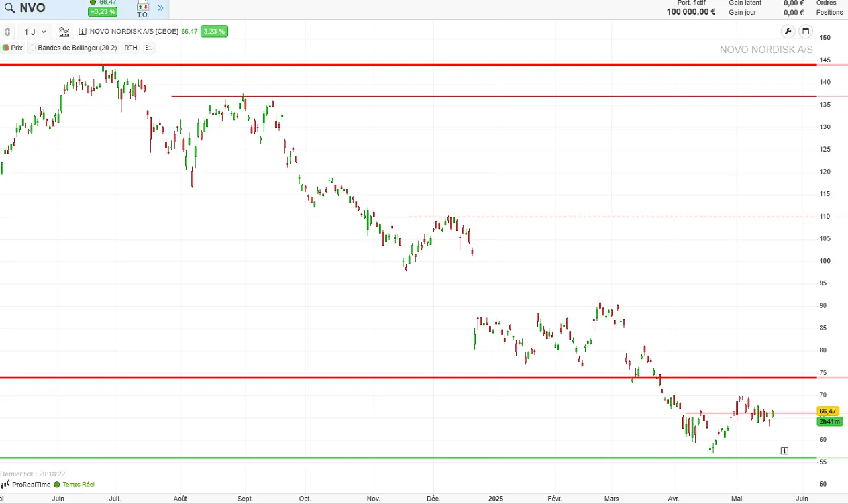The width and height of the screenshot is (848, 504).
Task: Click the Sept. label on the time axis
Action: tap(245, 499)
